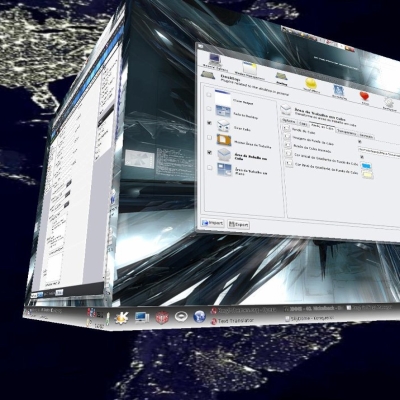Open the tab right of Transparência

point(366,136)
